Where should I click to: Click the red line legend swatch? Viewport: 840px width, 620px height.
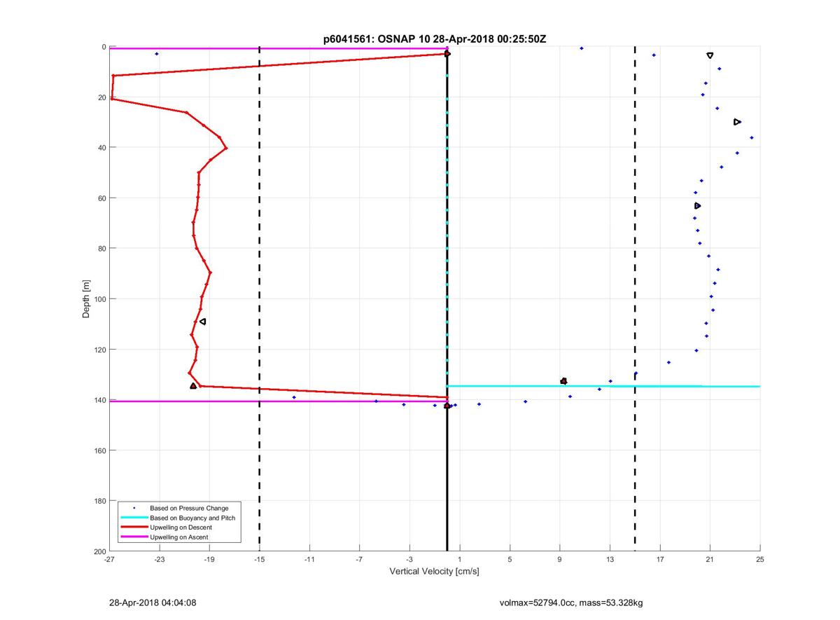point(134,527)
